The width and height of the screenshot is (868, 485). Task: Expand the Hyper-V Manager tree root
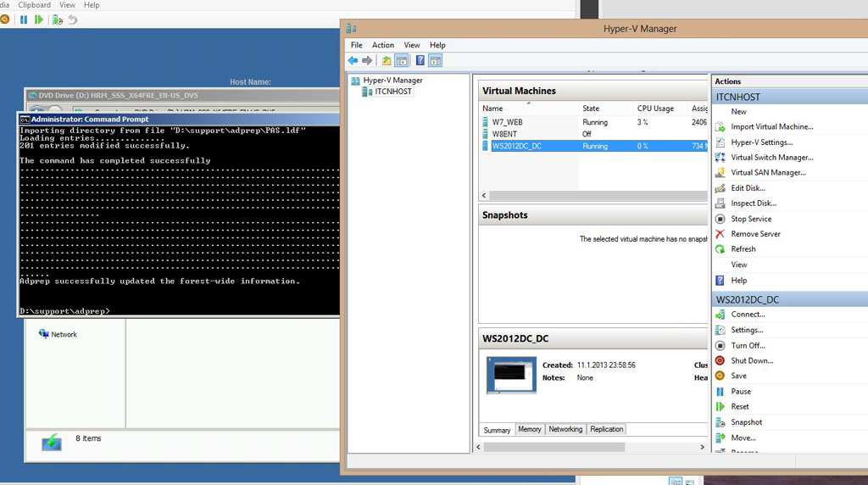(x=356, y=81)
